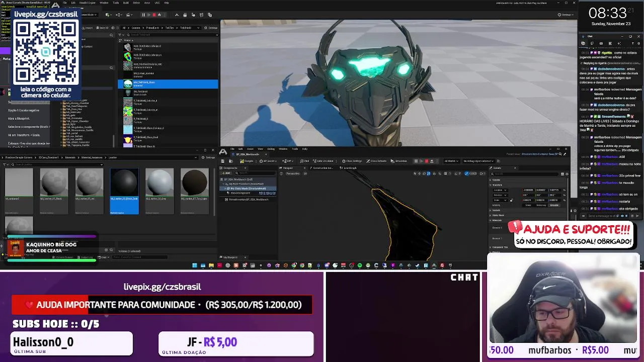Open Settings of the Leather content browser

pyautogui.click(x=208, y=157)
